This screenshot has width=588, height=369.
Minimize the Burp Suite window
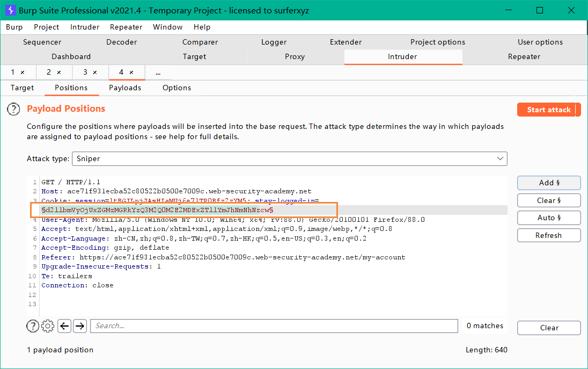point(509,10)
